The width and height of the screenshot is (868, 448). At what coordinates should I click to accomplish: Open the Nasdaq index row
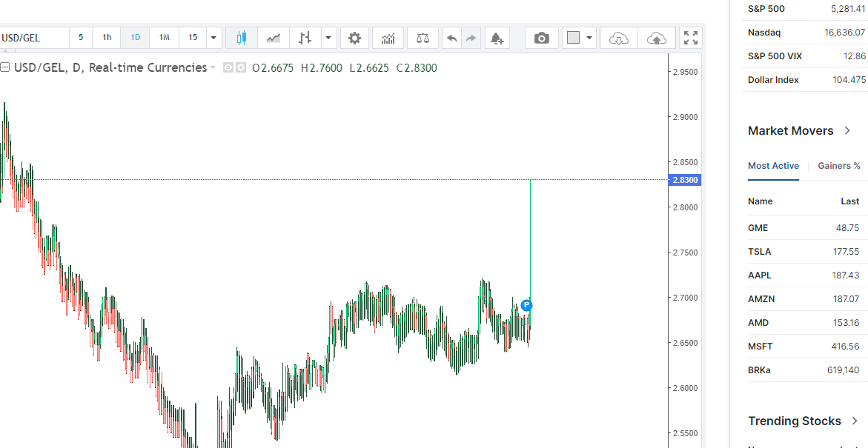point(805,33)
